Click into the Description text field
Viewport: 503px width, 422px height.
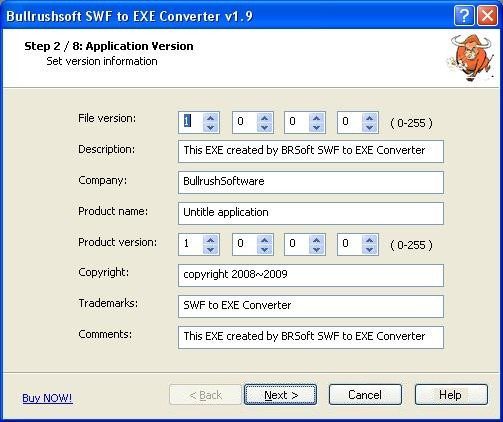(311, 151)
